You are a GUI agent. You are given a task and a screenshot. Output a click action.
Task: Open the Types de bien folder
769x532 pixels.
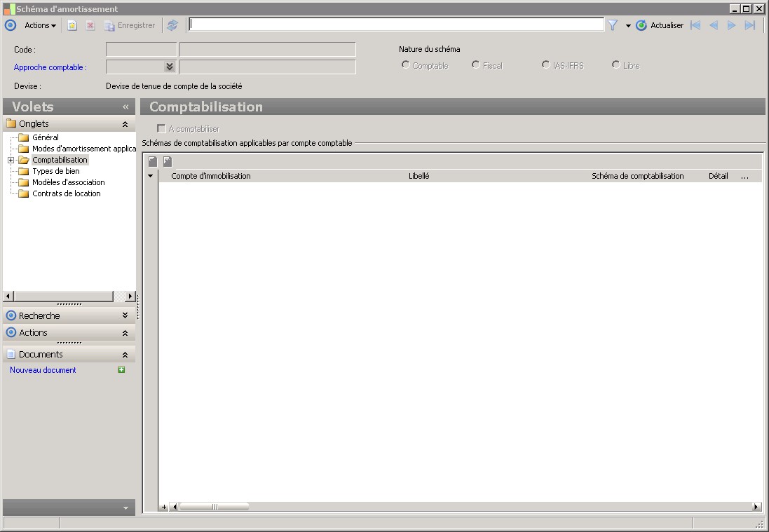click(56, 171)
